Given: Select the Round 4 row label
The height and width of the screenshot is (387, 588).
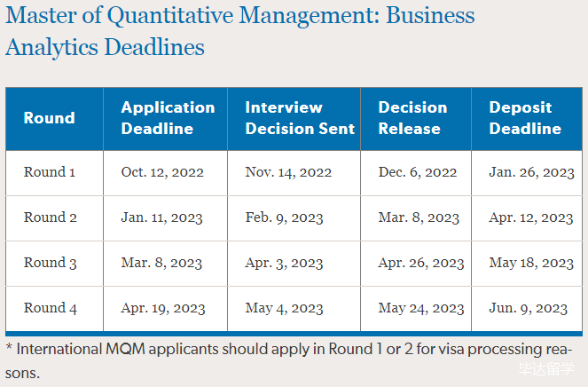Looking at the screenshot, I should tap(51, 308).
